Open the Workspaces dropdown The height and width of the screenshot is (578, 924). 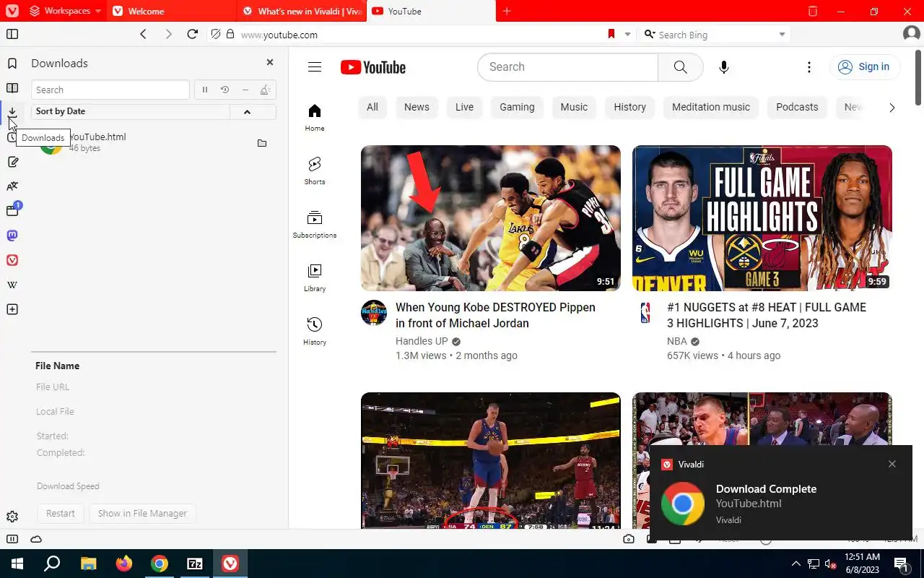click(x=66, y=11)
